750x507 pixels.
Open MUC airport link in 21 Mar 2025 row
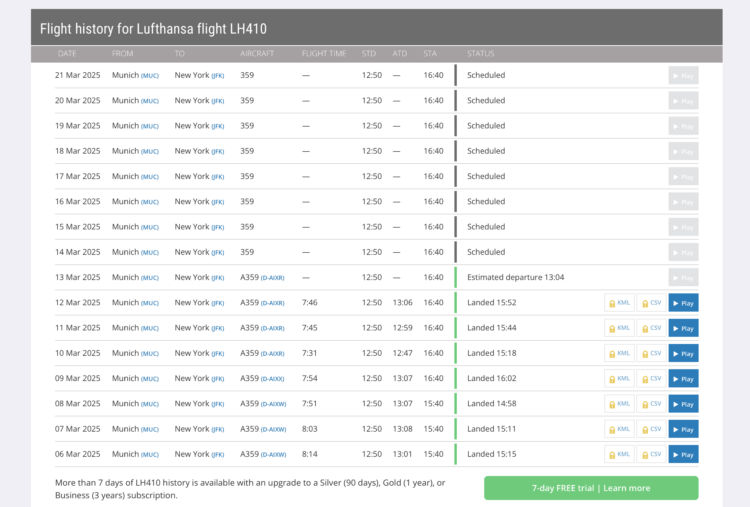click(150, 76)
